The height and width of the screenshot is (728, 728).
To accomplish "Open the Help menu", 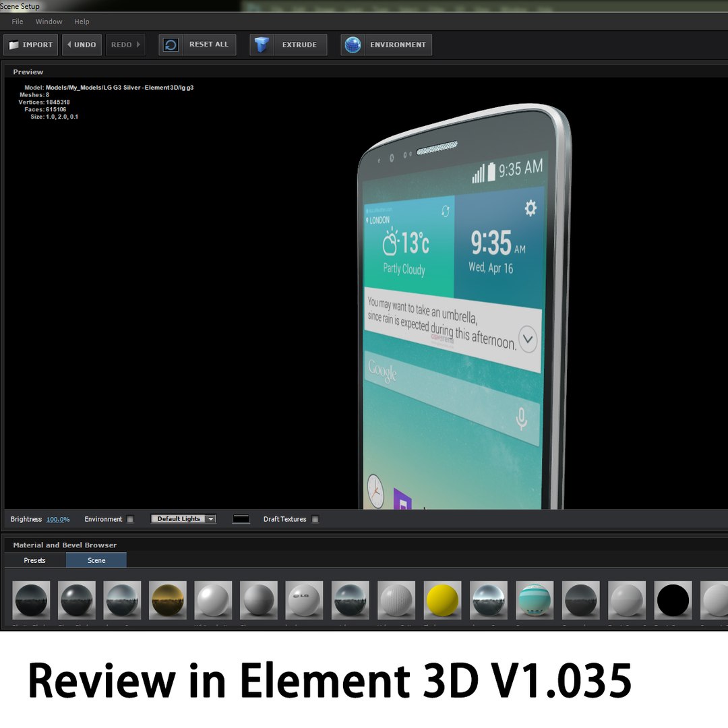I will (x=82, y=22).
